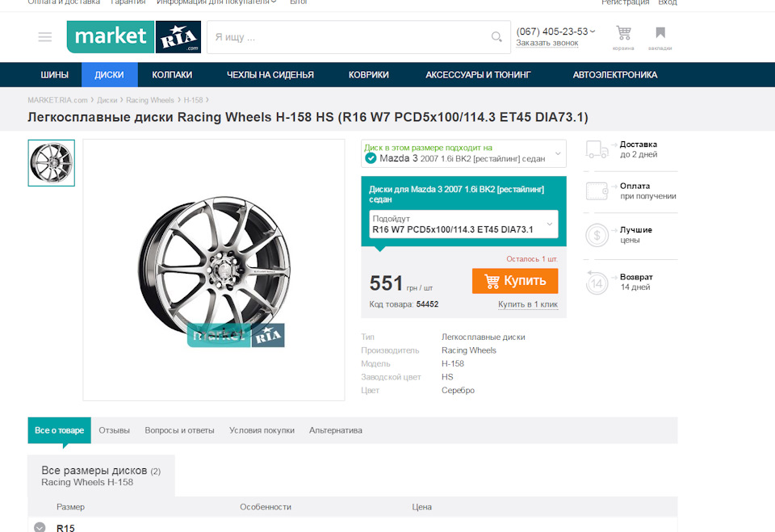775x532 pixels.
Task: Open the ШИНЫ category
Action: click(x=54, y=74)
